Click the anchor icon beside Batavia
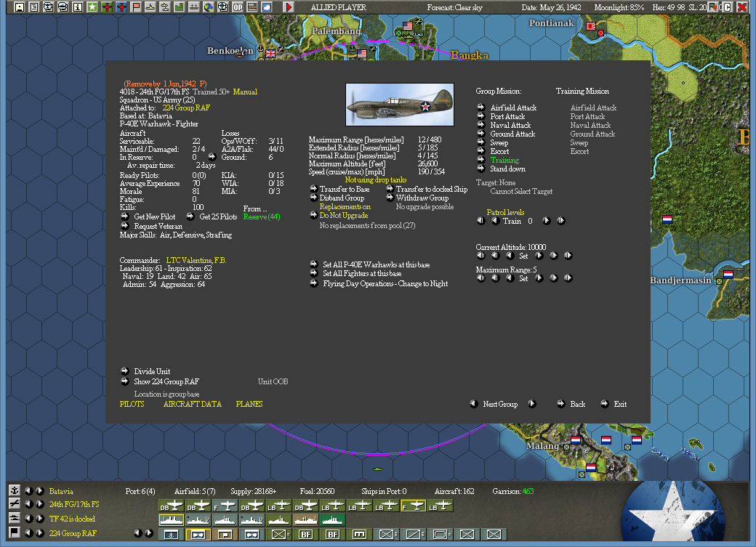This screenshot has width=756, height=547. click(x=14, y=490)
